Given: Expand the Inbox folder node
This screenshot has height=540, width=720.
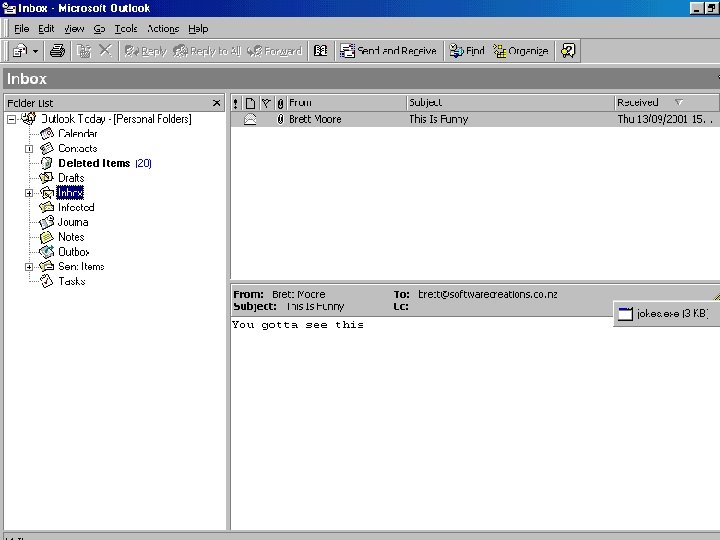Looking at the screenshot, I should tap(29, 193).
